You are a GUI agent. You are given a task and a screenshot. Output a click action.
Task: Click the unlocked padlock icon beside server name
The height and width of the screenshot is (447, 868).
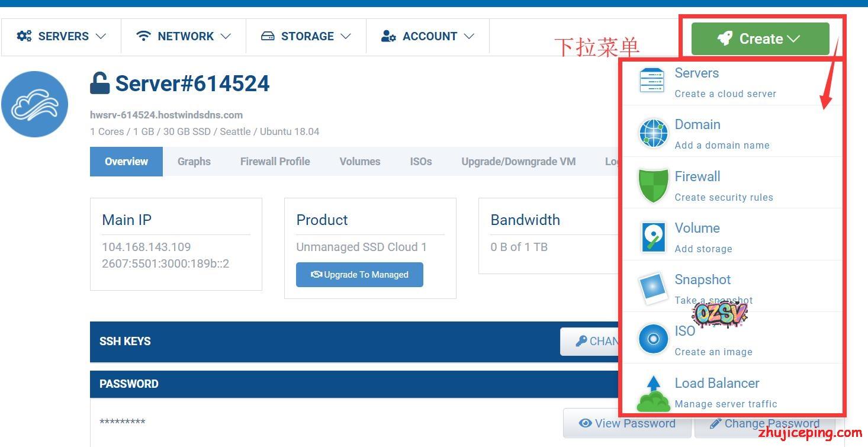(99, 83)
